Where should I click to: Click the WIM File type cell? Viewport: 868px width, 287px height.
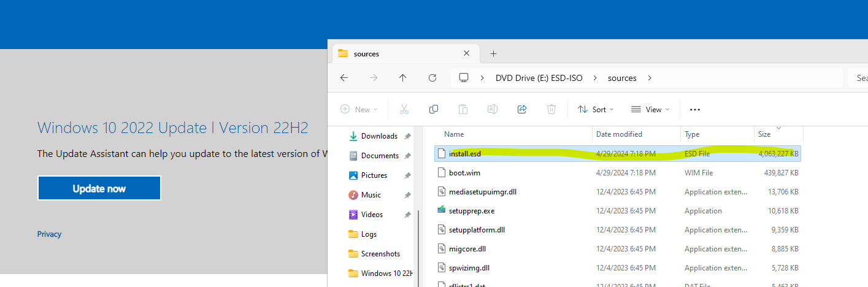(x=699, y=173)
